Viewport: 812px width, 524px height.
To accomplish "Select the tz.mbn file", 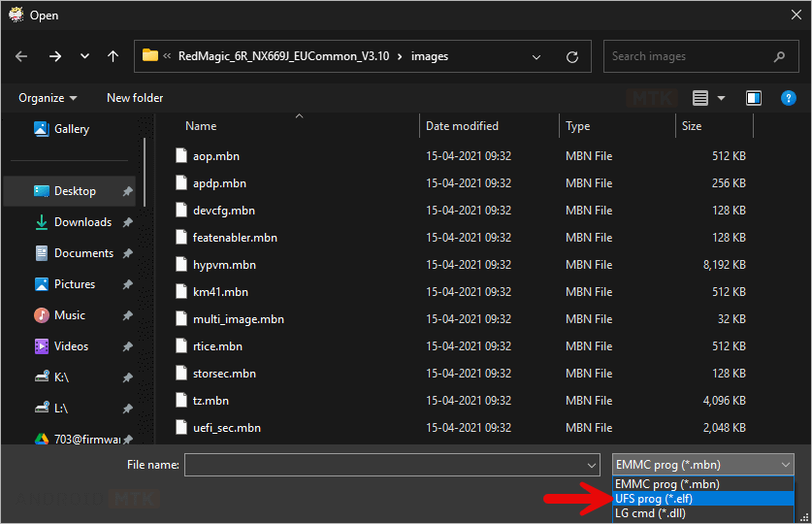I will tap(211, 400).
